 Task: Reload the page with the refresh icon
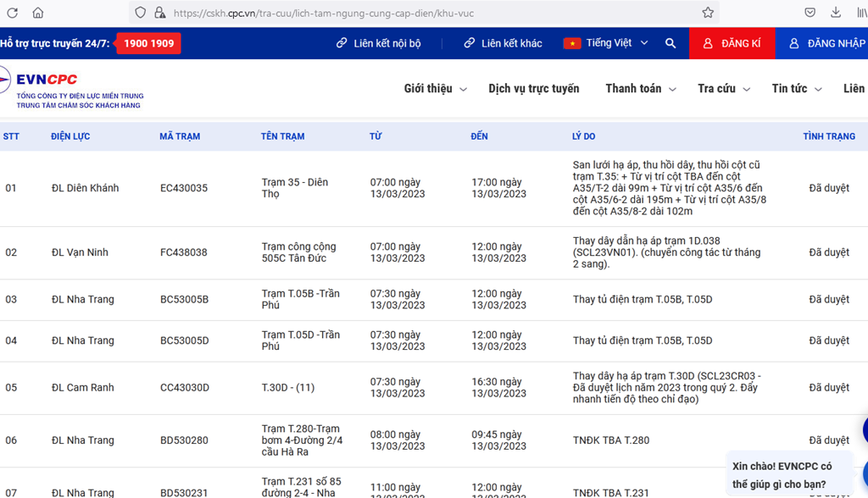(x=13, y=13)
